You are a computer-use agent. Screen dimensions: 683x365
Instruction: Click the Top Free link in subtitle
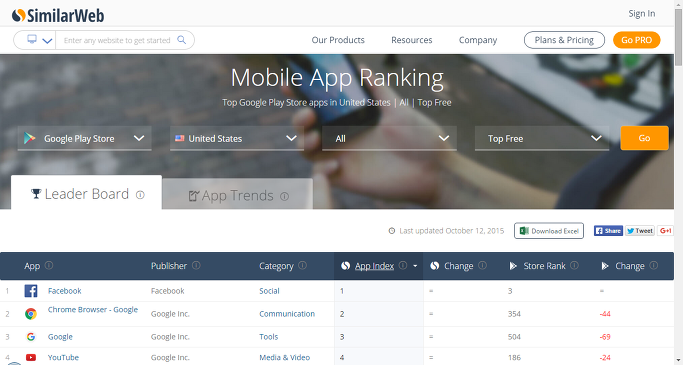coord(434,102)
